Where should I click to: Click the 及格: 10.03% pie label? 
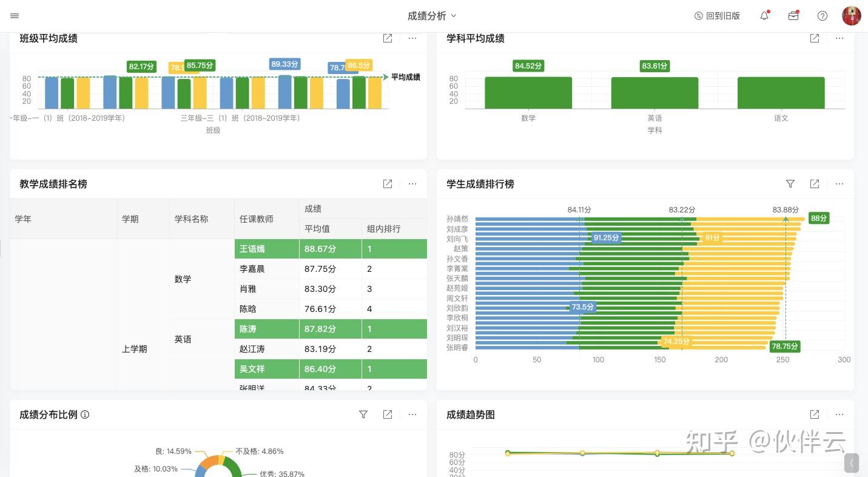point(156,469)
